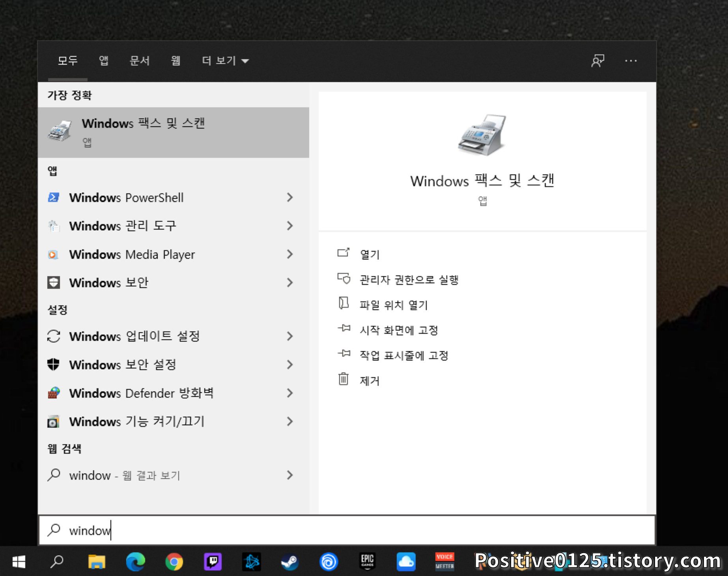This screenshot has width=728, height=576.
Task: Open Windows 보안 설정 result
Action: coord(174,365)
